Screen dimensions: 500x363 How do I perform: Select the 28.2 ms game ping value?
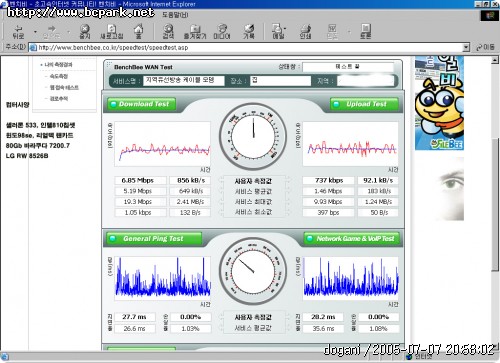pos(323,317)
